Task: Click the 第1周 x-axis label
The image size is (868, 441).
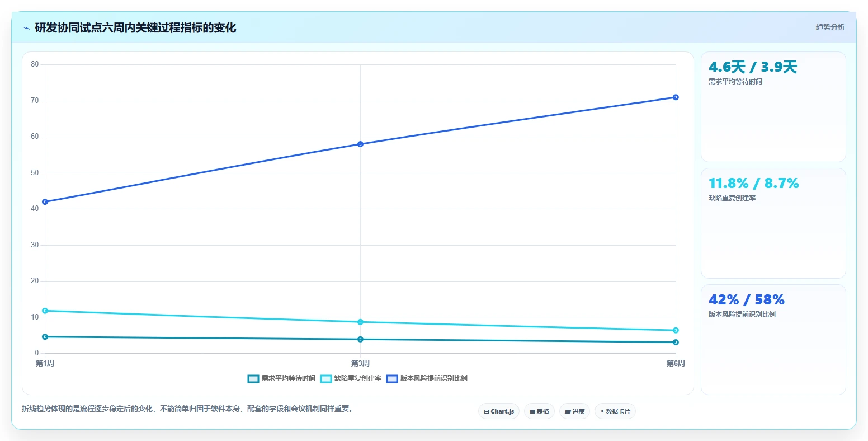Action: 45,364
